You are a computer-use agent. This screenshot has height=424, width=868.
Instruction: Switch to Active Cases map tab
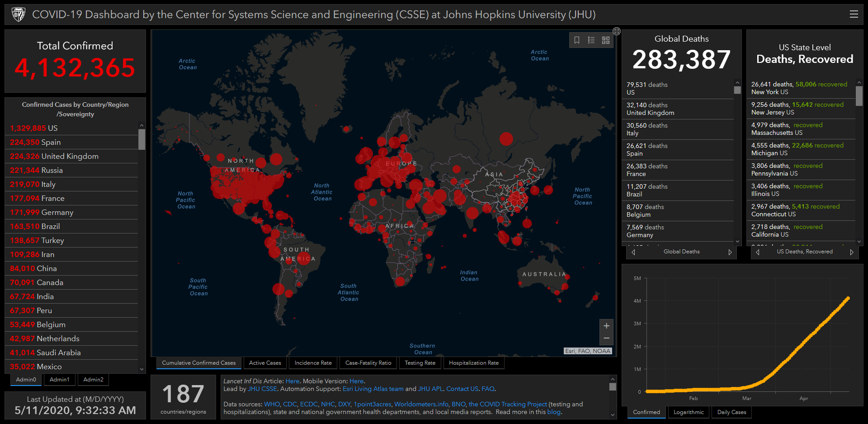(265, 363)
